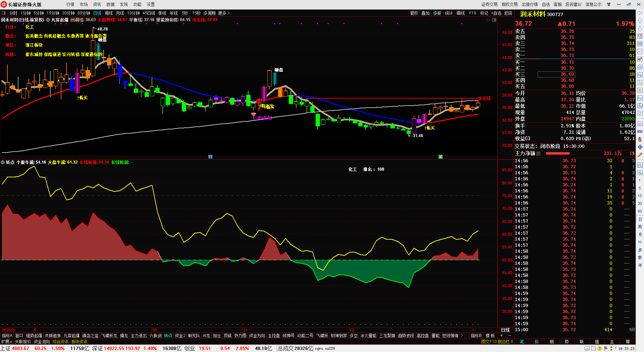
Task: Expand the 更多 period options
Action: (224, 13)
